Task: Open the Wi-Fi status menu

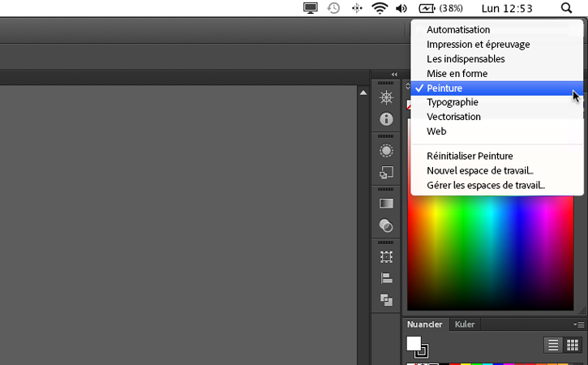Action: click(380, 8)
